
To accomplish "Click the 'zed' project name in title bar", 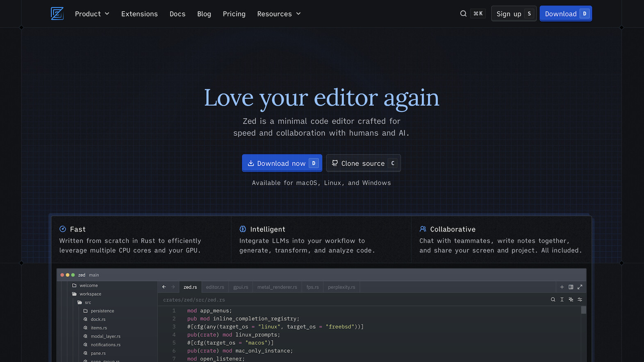I will [82, 275].
